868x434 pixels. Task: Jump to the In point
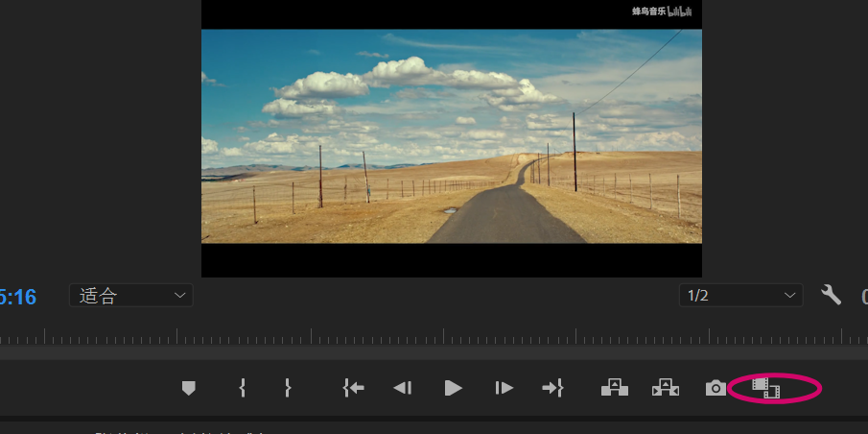click(353, 388)
